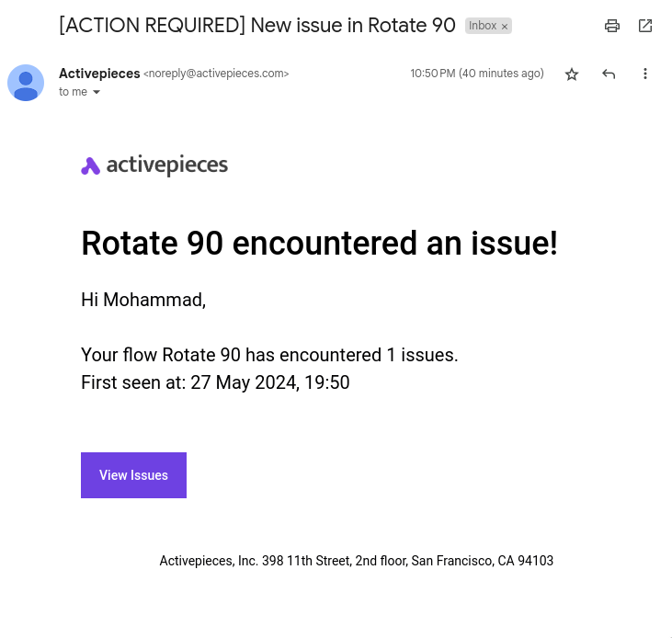Click the Inbox label chip
The height and width of the screenshot is (638, 672).
click(483, 26)
